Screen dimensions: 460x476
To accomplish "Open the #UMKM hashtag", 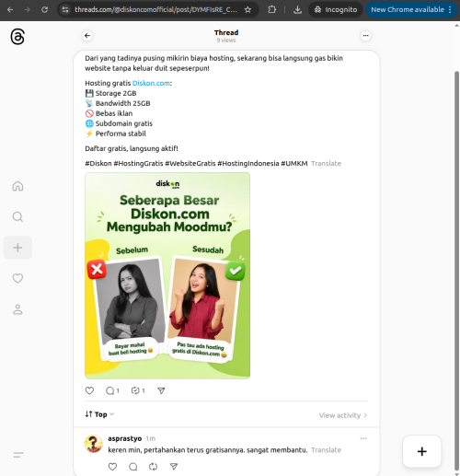I will 294,164.
